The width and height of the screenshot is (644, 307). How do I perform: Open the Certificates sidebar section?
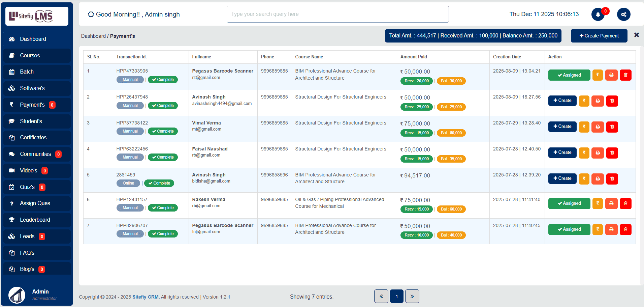point(33,138)
